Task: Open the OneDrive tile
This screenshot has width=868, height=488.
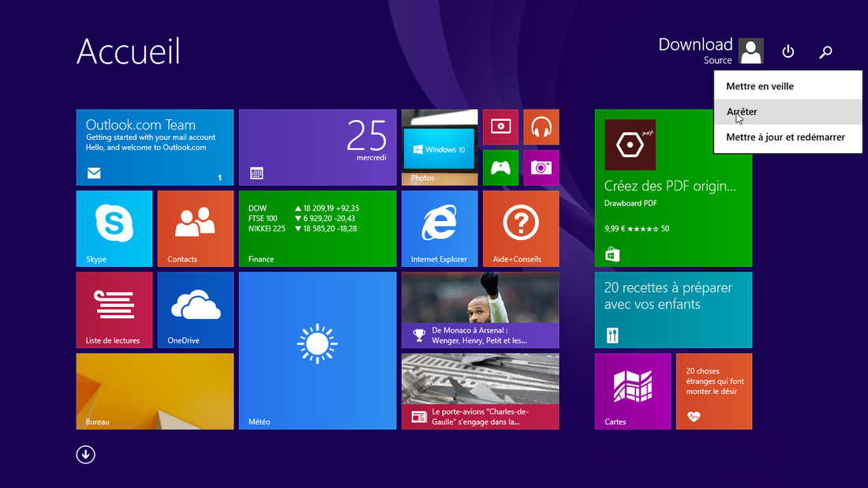Action: pyautogui.click(x=196, y=310)
